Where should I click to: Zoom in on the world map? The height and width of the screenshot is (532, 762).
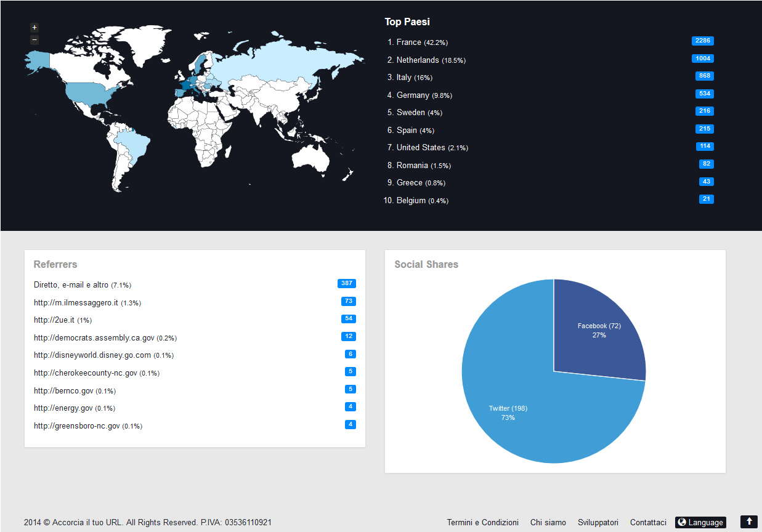pos(34,28)
